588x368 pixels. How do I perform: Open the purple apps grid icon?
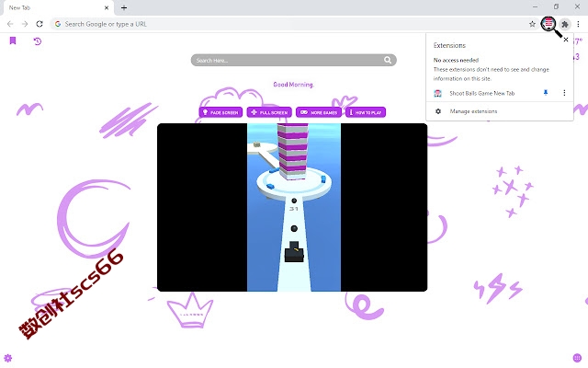(x=577, y=358)
